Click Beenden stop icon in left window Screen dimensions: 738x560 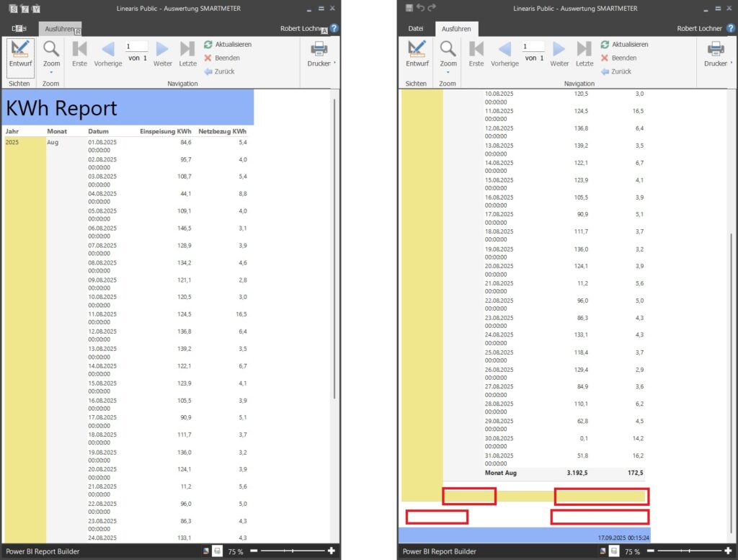[208, 58]
